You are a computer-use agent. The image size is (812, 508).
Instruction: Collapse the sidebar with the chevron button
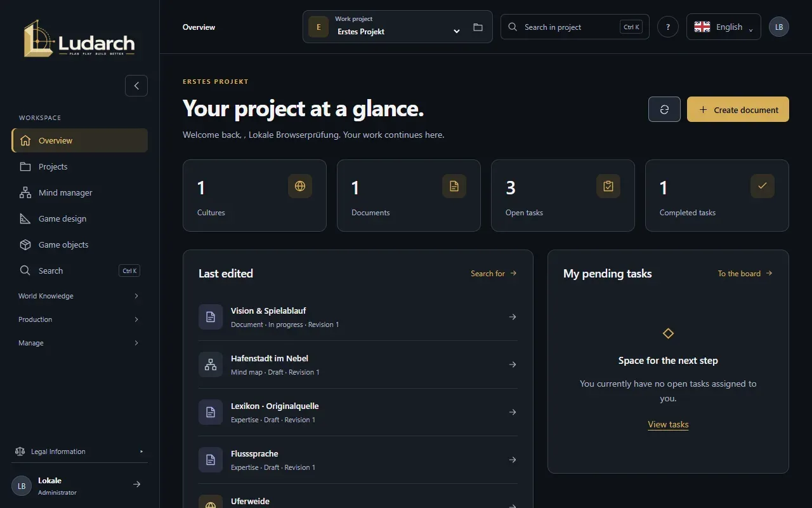136,86
